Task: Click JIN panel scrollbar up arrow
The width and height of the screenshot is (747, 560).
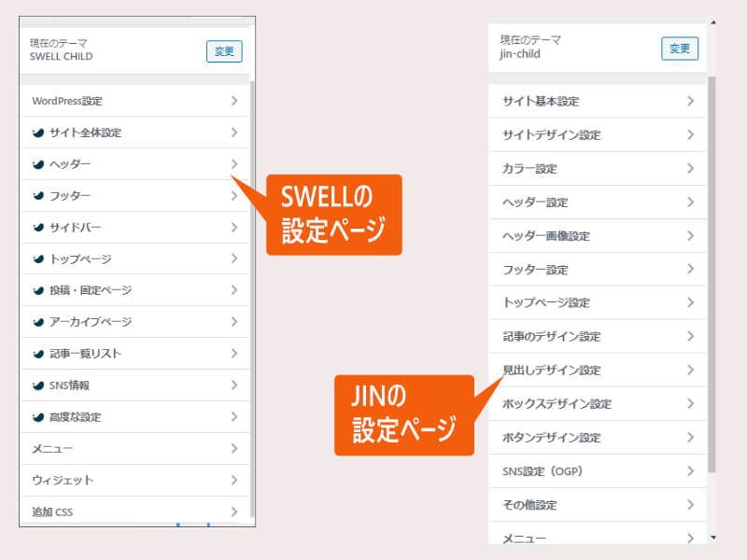Action: coord(713,22)
